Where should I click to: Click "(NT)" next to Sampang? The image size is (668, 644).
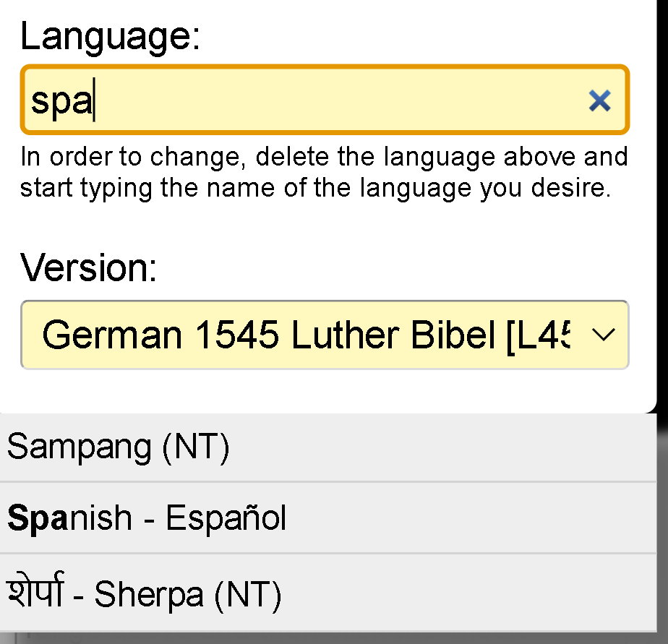(x=196, y=447)
